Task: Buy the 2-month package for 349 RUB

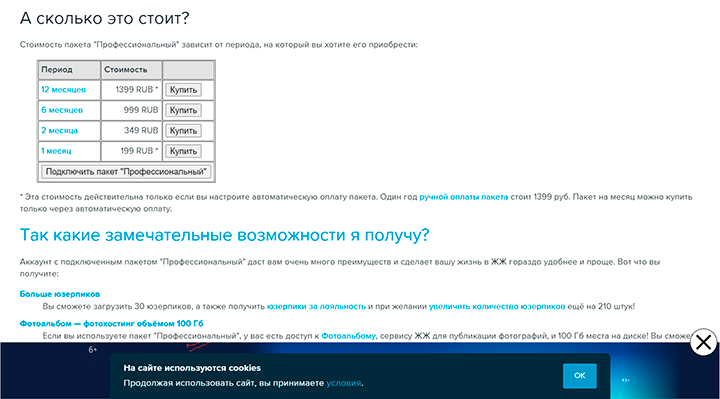Action: [x=183, y=131]
